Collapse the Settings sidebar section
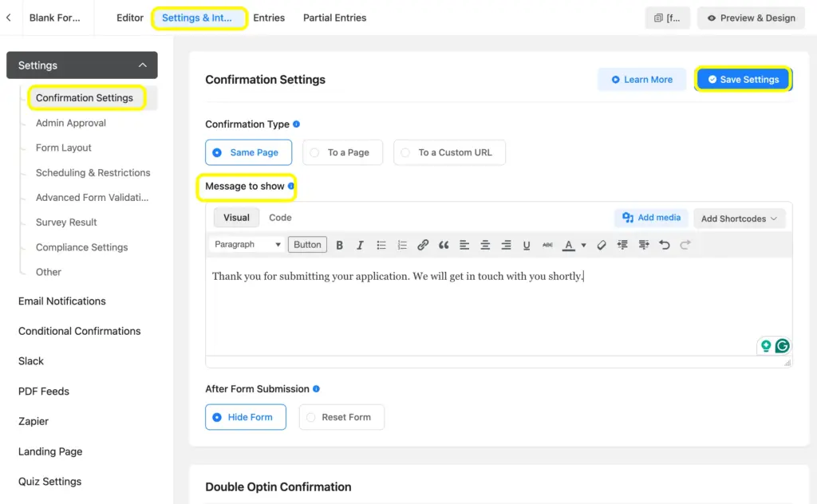The image size is (817, 504). point(142,65)
